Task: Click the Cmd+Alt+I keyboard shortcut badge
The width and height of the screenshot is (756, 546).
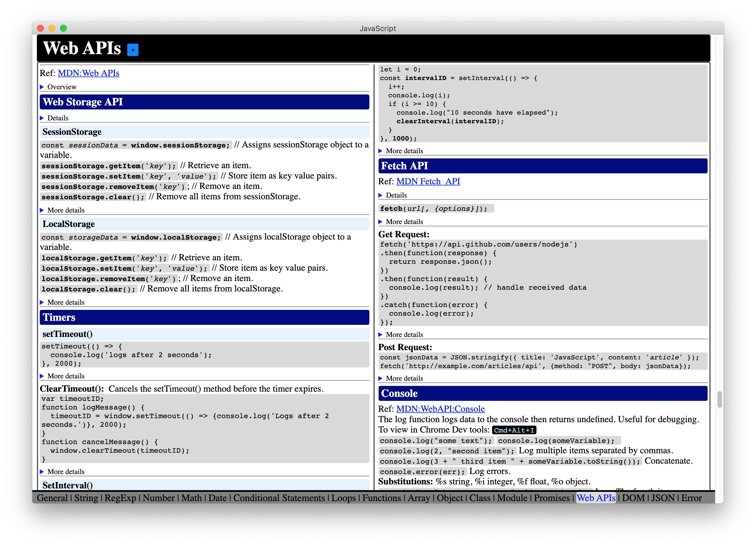Action: tap(514, 431)
